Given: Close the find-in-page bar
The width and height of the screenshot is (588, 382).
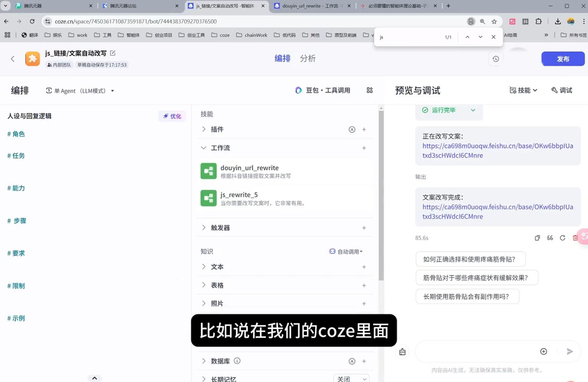Looking at the screenshot, I should 494,37.
